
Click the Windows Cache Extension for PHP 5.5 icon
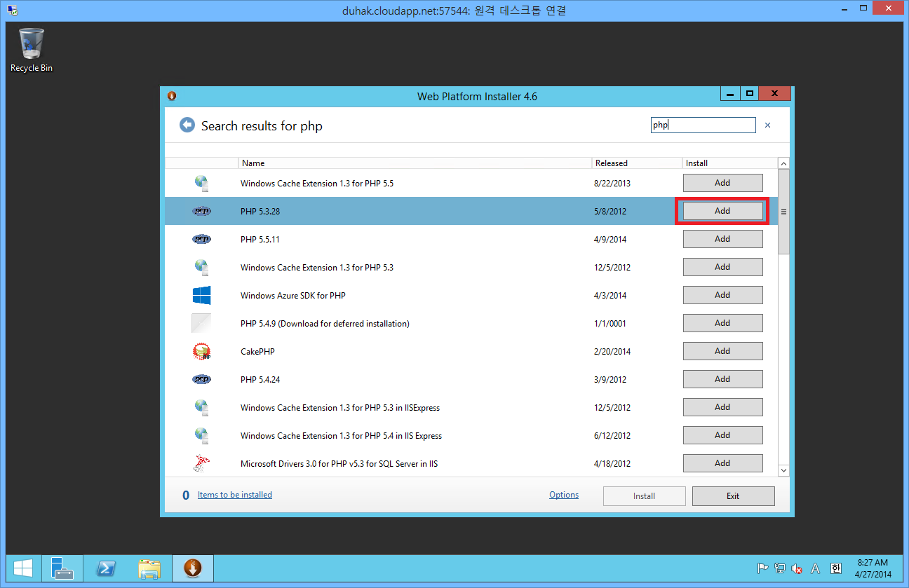coord(201,183)
